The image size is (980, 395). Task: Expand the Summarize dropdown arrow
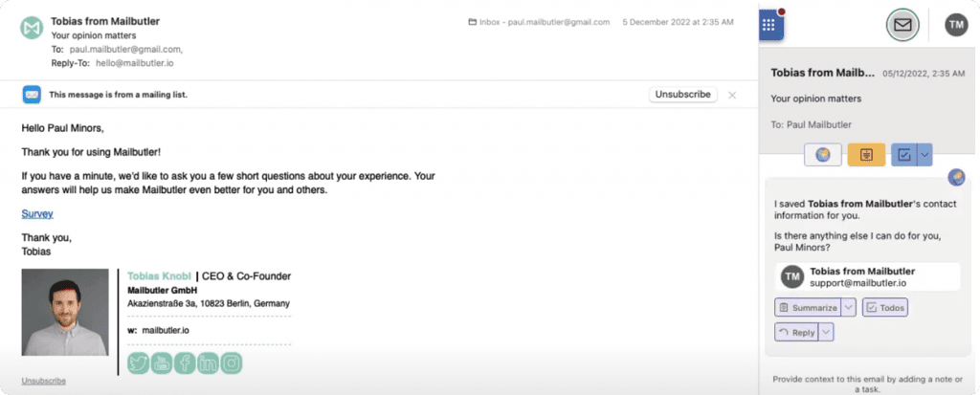coord(848,307)
